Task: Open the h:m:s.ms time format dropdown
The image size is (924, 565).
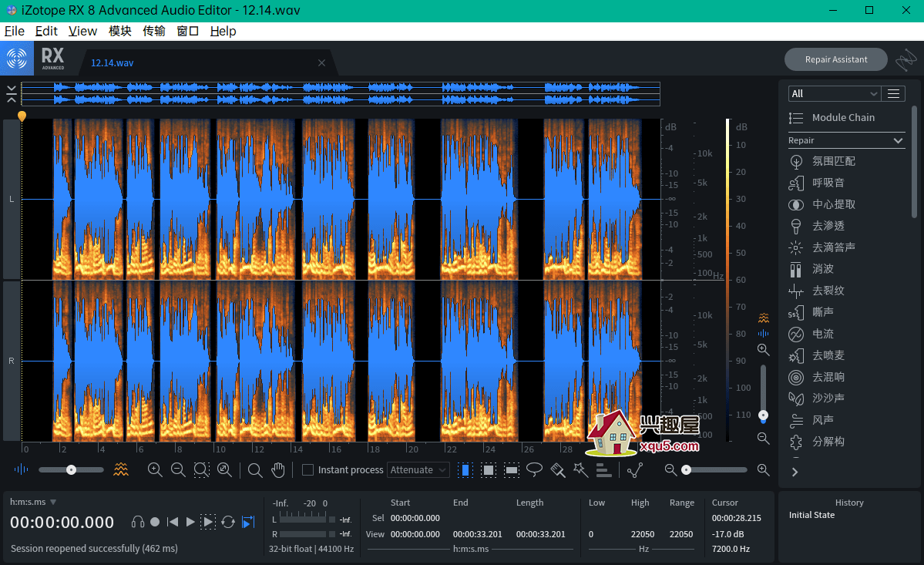Action: click(x=33, y=502)
